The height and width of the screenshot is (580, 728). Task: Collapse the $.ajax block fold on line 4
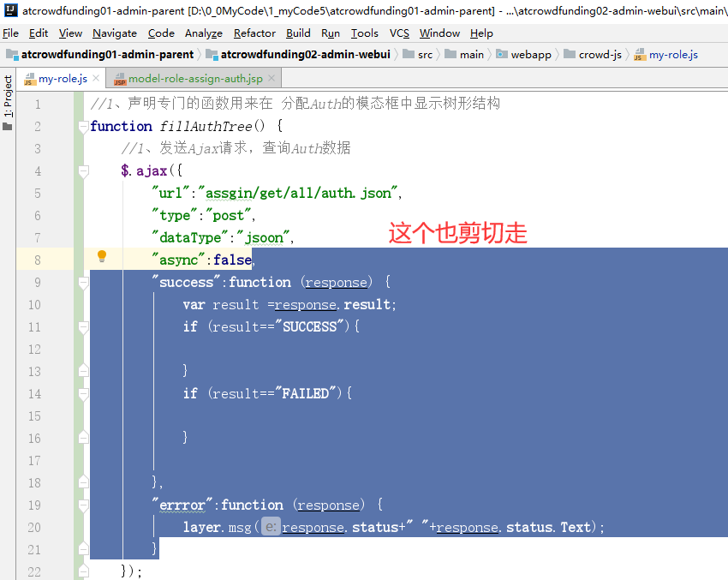tap(84, 170)
